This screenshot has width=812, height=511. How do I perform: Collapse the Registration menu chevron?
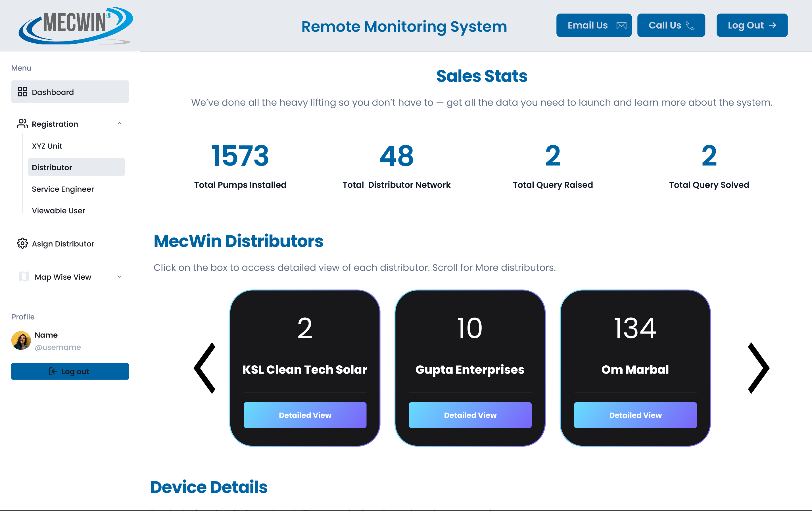tap(119, 124)
